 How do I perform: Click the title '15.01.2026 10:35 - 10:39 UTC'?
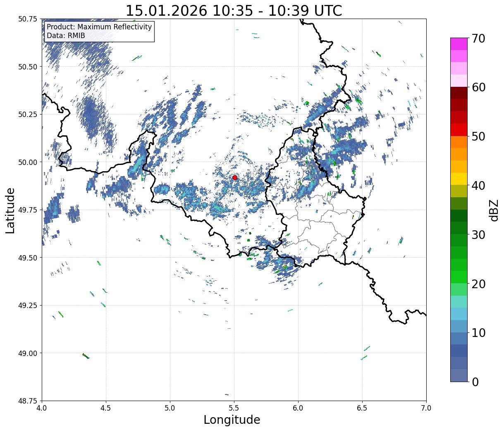point(234,11)
